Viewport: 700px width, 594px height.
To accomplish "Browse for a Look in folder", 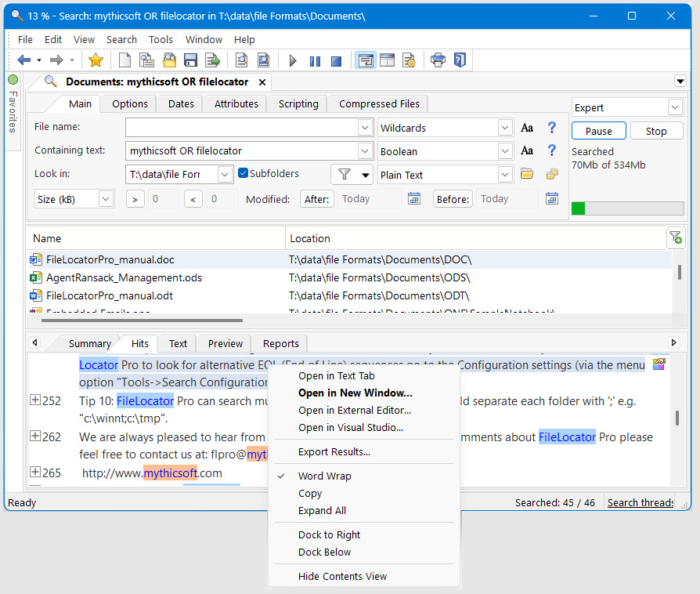I will point(527,174).
